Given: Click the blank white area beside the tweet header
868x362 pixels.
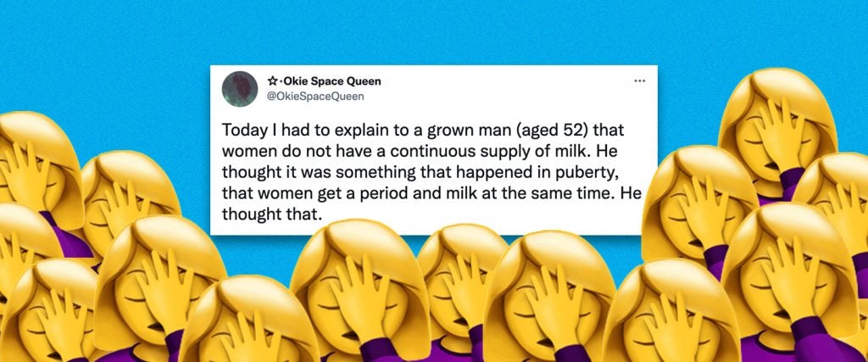Looking at the screenshot, I should pyautogui.click(x=498, y=88).
